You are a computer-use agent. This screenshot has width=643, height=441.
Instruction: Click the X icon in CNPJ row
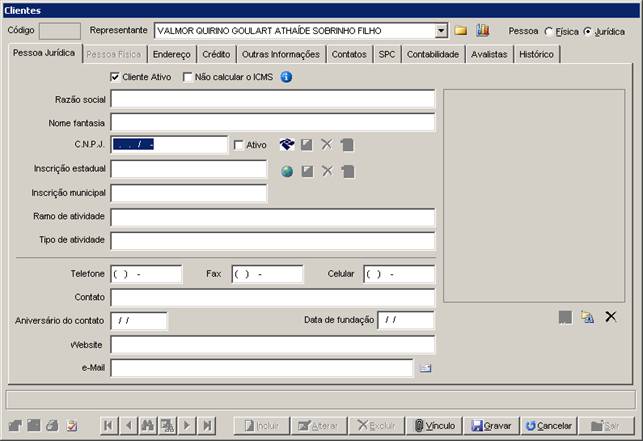(326, 144)
